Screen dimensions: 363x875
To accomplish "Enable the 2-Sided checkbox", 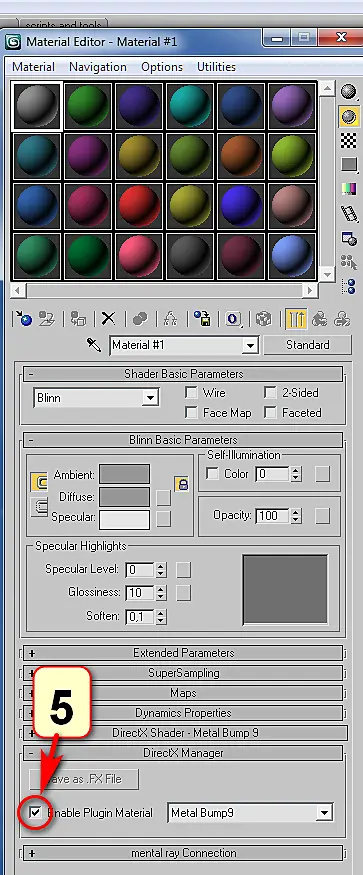I will 270,393.
